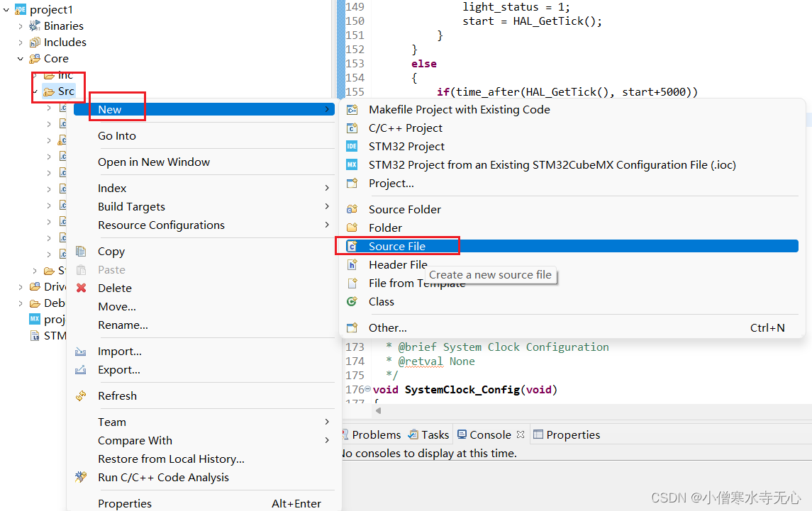Collapse the project1 tree node
The image size is (812, 511).
click(6, 10)
